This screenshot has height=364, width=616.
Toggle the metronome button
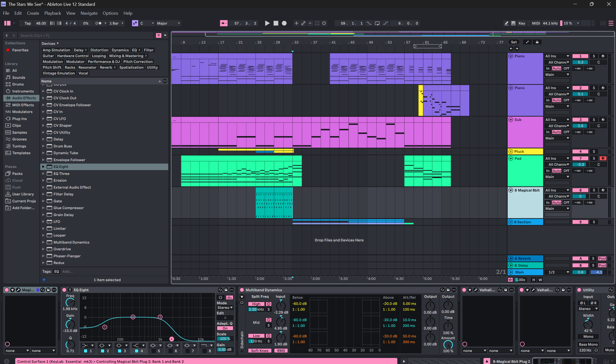click(98, 23)
